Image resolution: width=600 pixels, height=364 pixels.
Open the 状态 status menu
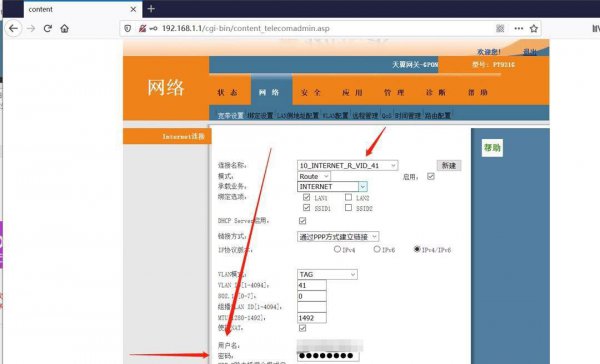[228, 92]
